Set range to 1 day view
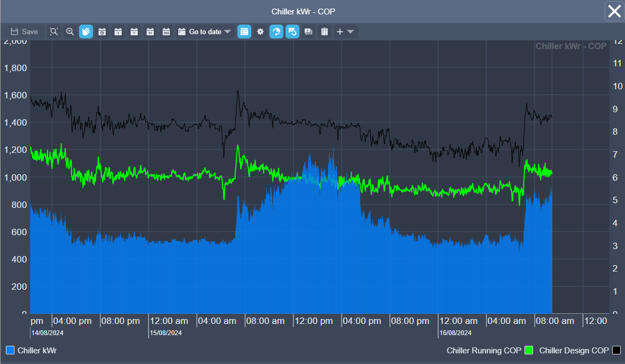This screenshot has height=364, width=625. point(118,32)
